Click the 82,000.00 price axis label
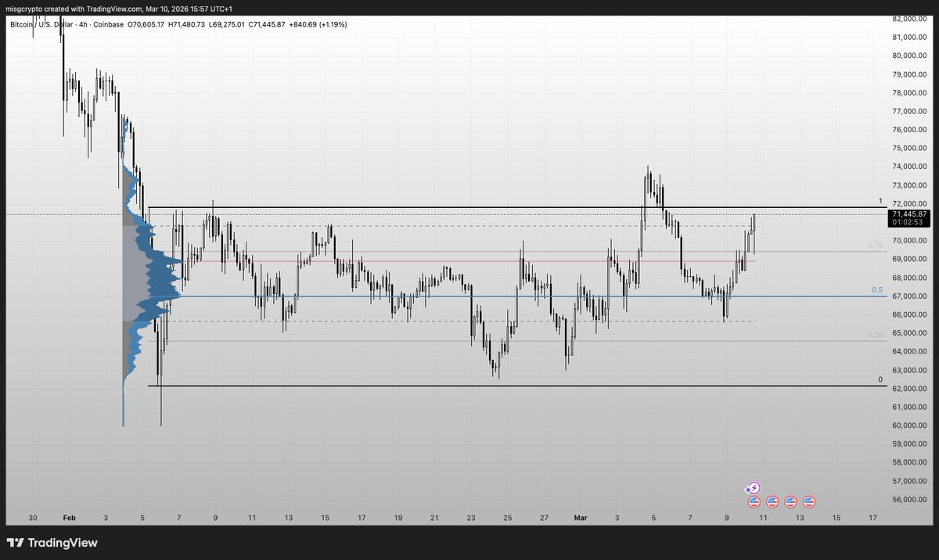The height and width of the screenshot is (560, 939). pyautogui.click(x=910, y=18)
